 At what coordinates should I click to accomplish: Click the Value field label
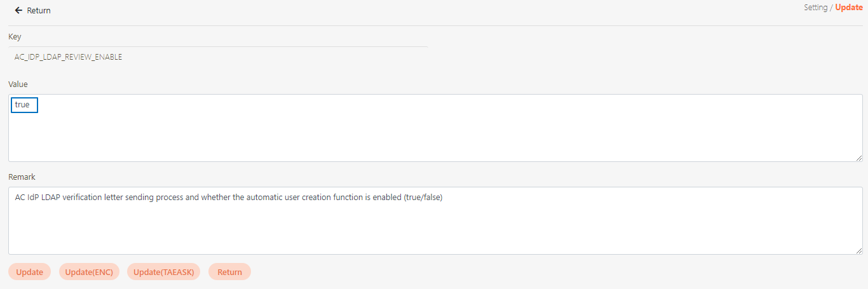[18, 84]
